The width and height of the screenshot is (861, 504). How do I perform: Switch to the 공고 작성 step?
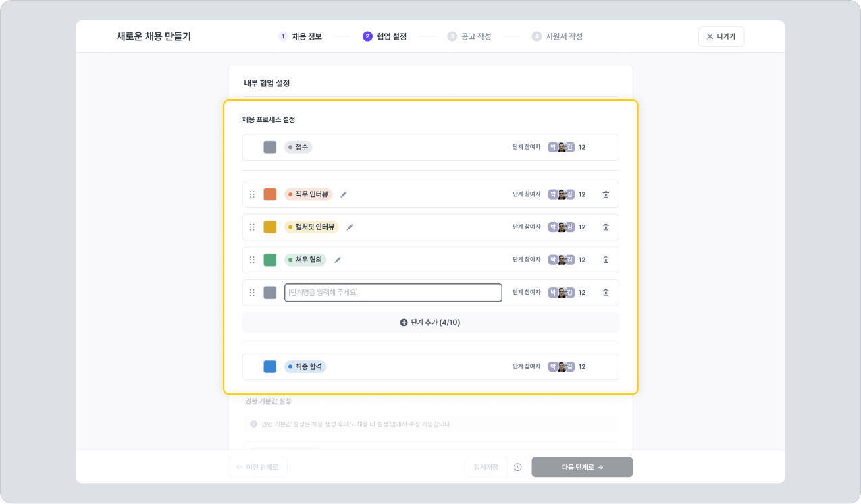pos(469,36)
